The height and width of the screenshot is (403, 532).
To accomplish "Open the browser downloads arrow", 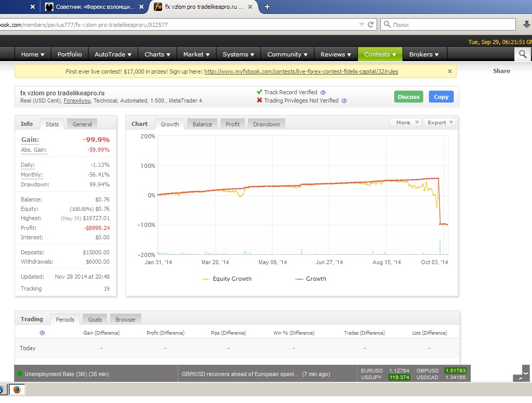I will [527, 24].
